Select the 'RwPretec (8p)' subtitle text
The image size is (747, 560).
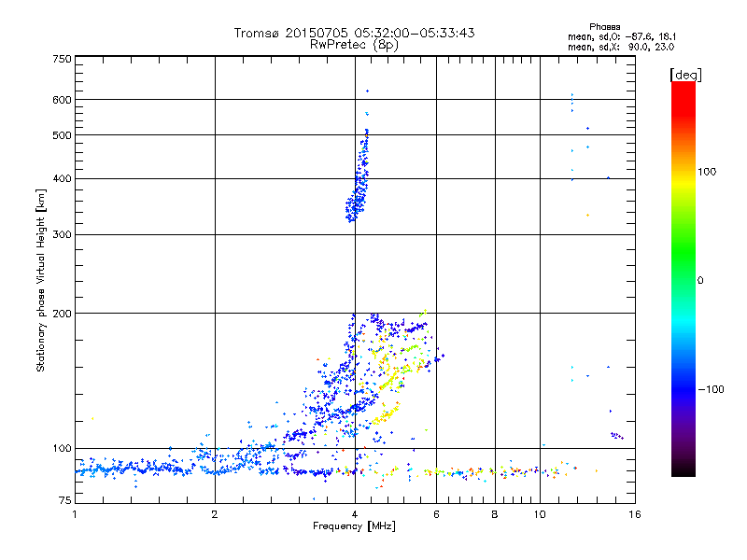click(x=354, y=45)
